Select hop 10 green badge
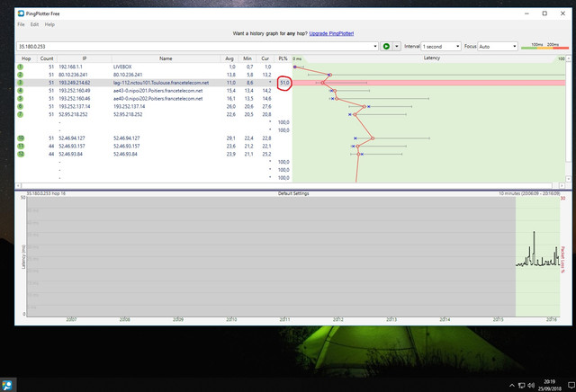Screen dimensions: 576x392 click(21, 138)
